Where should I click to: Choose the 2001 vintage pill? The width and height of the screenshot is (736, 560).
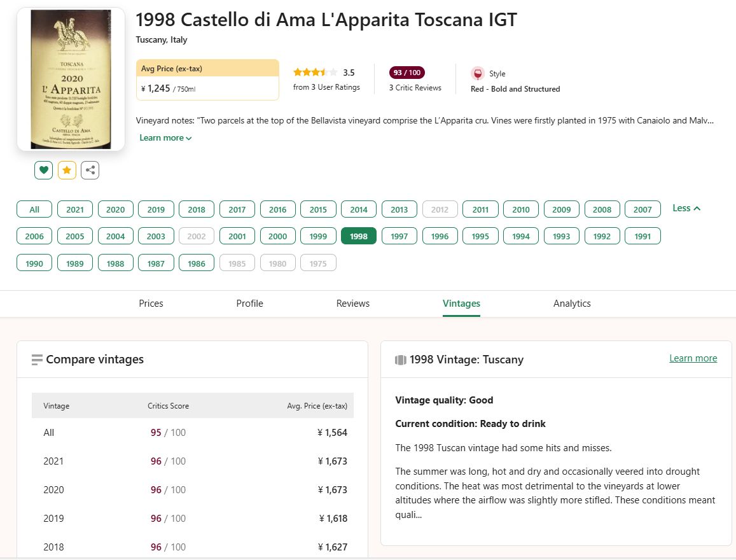237,236
